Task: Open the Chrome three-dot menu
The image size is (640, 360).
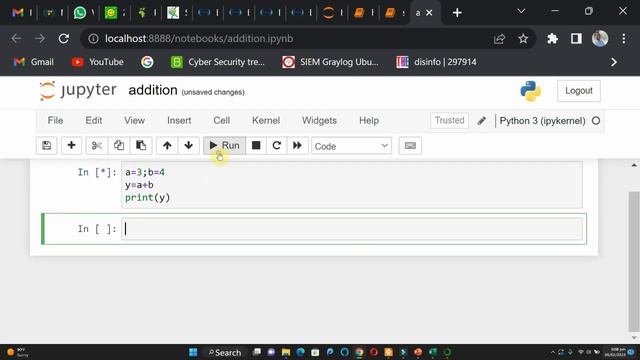Action: 624,39
